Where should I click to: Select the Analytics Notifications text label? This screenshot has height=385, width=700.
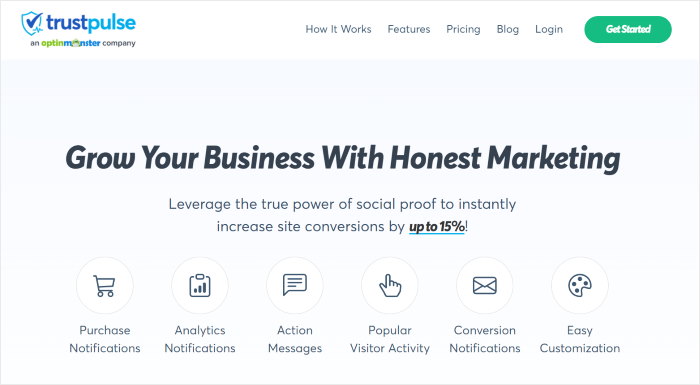200,339
